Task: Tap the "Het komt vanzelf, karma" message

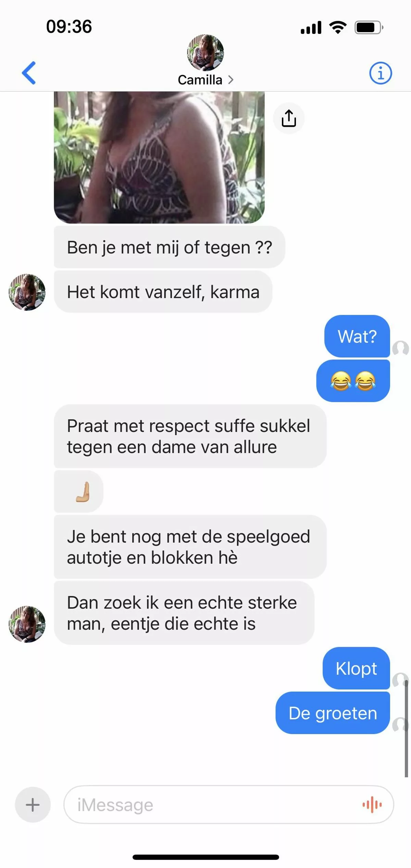Action: coord(163,292)
